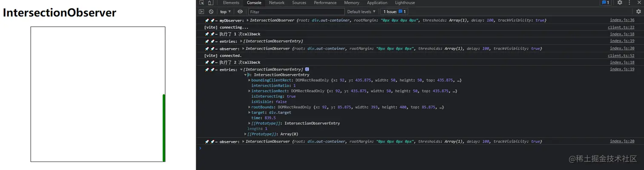The image size is (644, 170).
Task: Activate the inspect element picker icon
Action: click(x=202, y=3)
